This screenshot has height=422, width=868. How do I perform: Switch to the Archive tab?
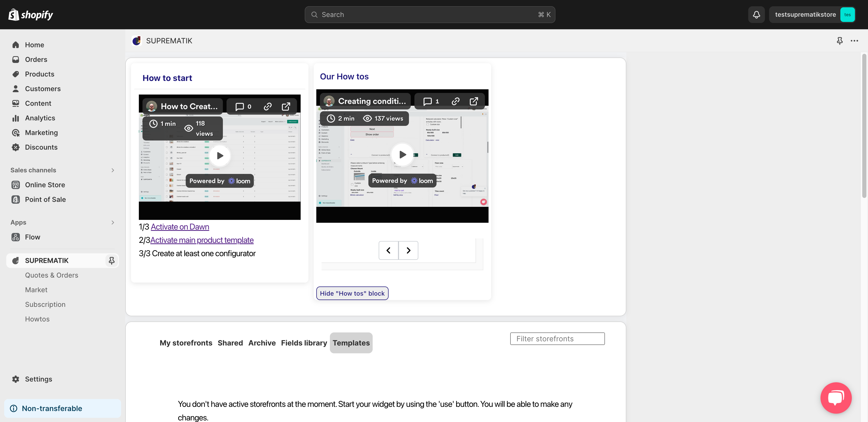tap(262, 343)
